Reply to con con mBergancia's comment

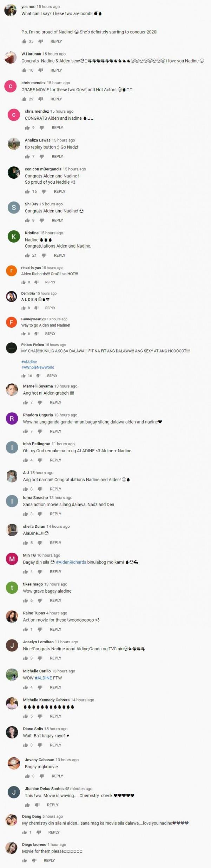coord(60,192)
